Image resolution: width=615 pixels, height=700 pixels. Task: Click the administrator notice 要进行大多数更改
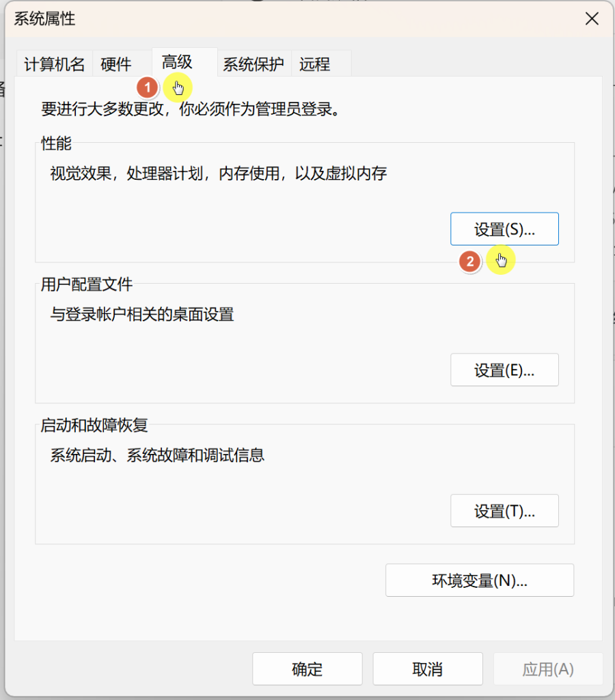pos(191,109)
